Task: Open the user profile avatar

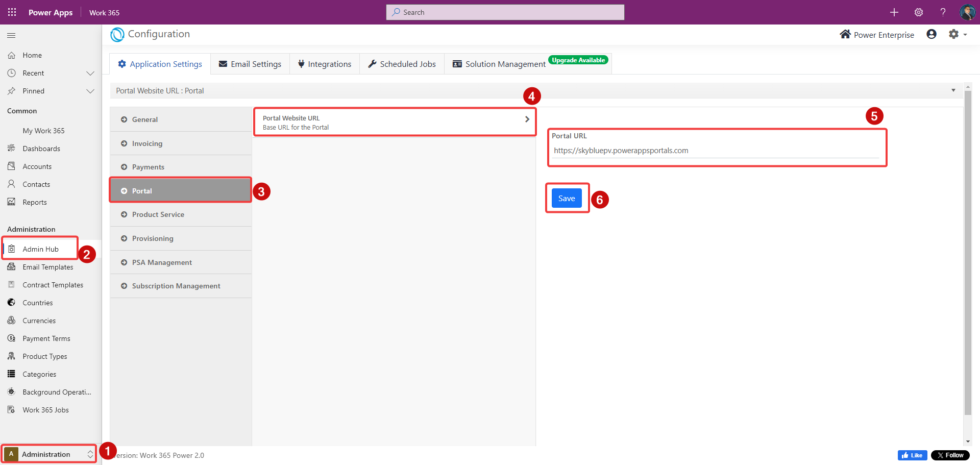Action: pyautogui.click(x=967, y=12)
